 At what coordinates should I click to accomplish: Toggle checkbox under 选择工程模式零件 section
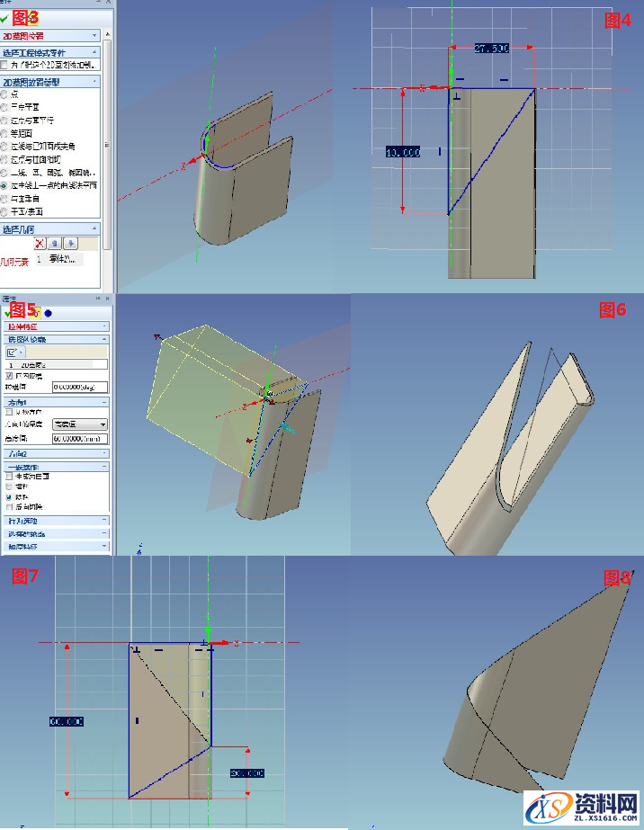pos(5,65)
